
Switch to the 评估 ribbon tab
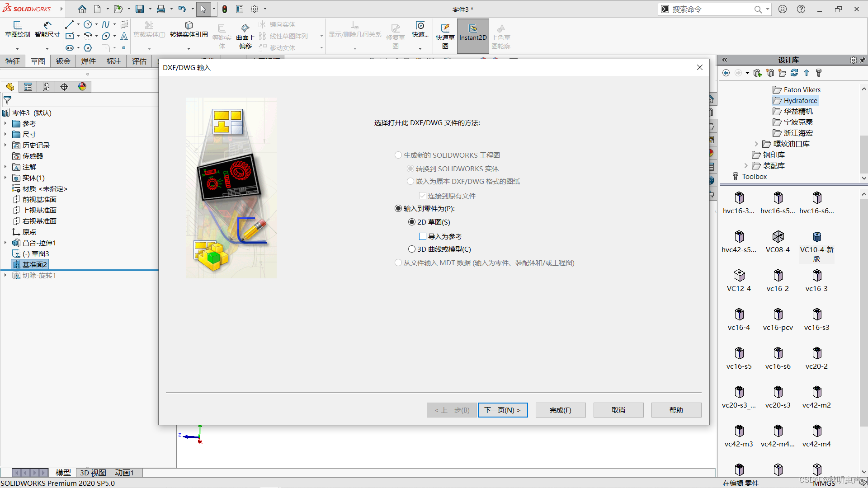coord(139,61)
